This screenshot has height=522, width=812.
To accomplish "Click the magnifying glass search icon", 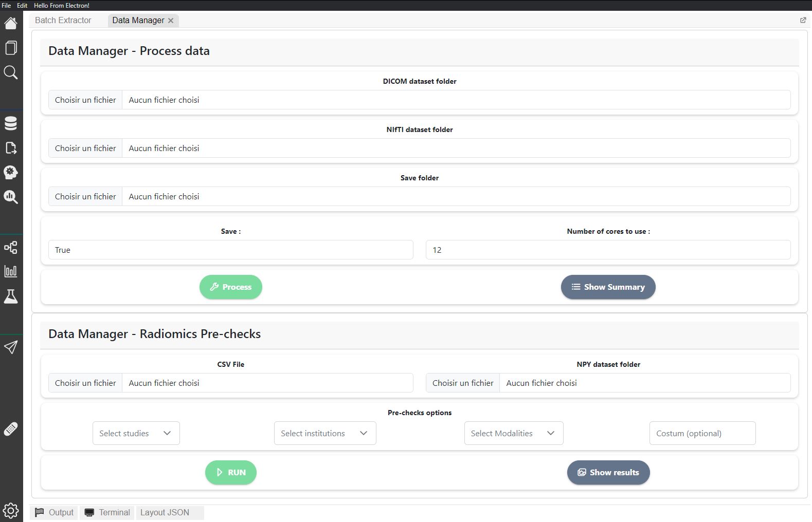I will tap(11, 72).
